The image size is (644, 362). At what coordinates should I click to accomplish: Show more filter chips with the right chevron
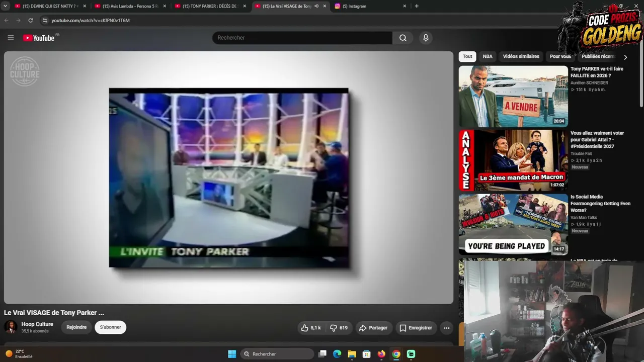point(625,57)
